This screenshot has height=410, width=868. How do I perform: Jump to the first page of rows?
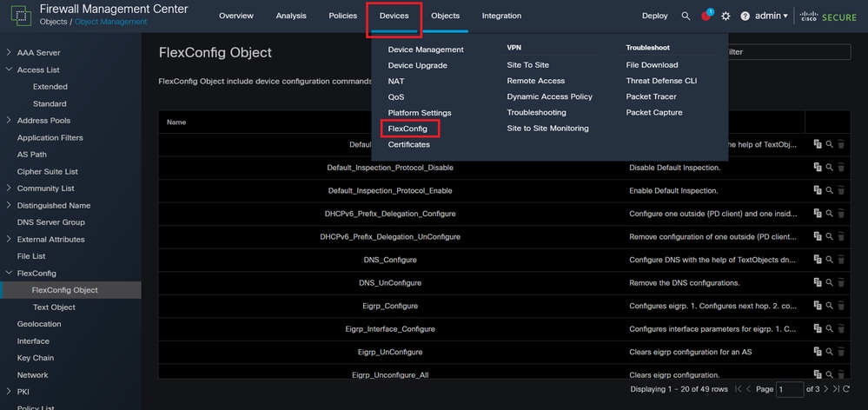tap(739, 389)
